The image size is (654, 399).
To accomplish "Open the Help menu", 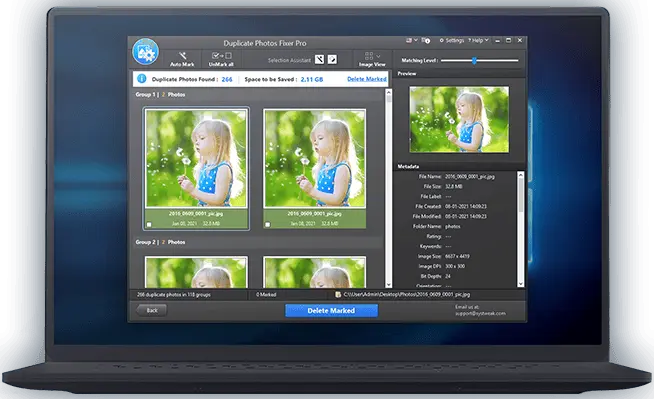I will click(478, 40).
